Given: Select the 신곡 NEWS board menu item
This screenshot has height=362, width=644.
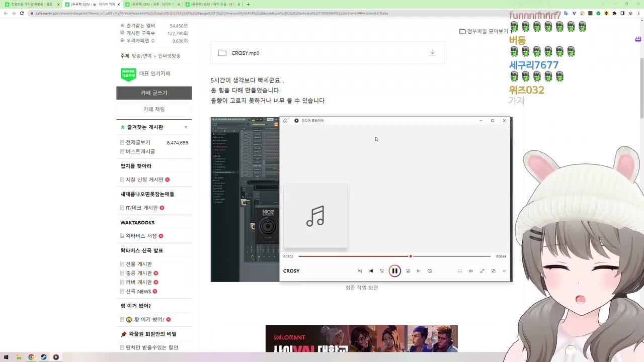Looking at the screenshot, I should pos(137,291).
